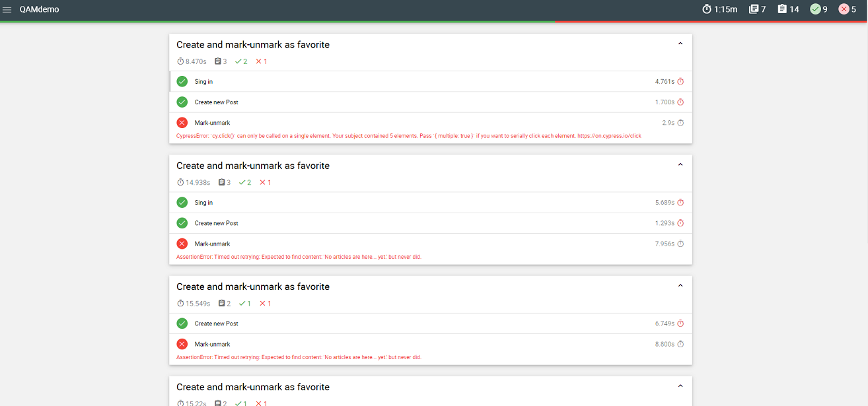Click the green pass icon beside 6.749s test
Screen dimensions: 868x406
(x=182, y=323)
